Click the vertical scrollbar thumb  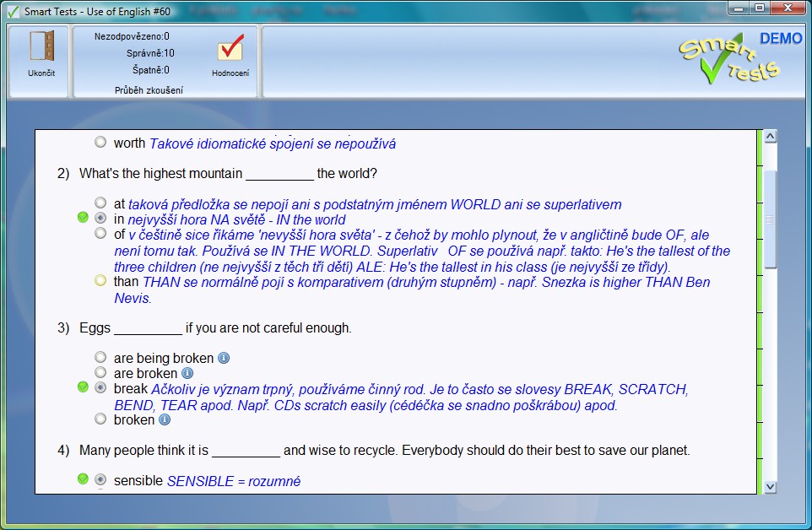click(x=770, y=219)
